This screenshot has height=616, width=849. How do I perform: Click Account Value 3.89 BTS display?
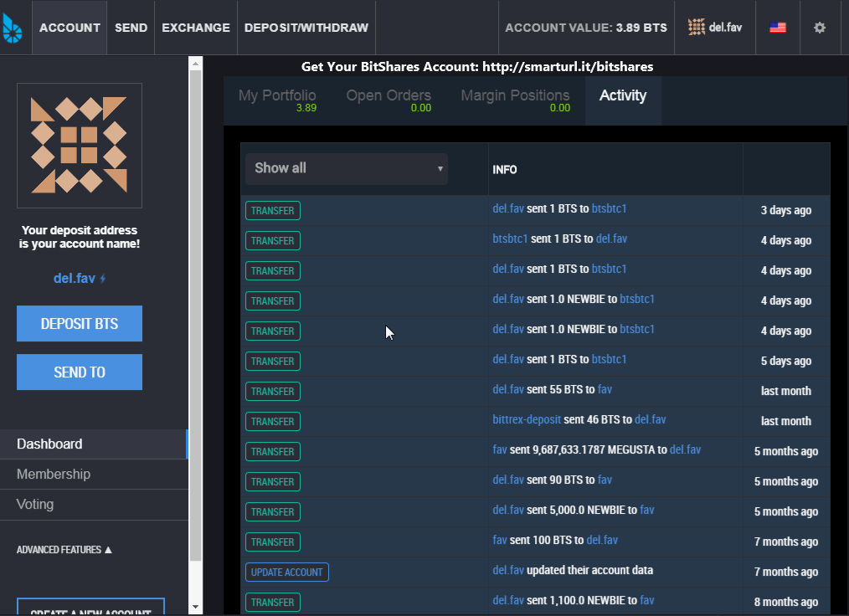click(586, 28)
